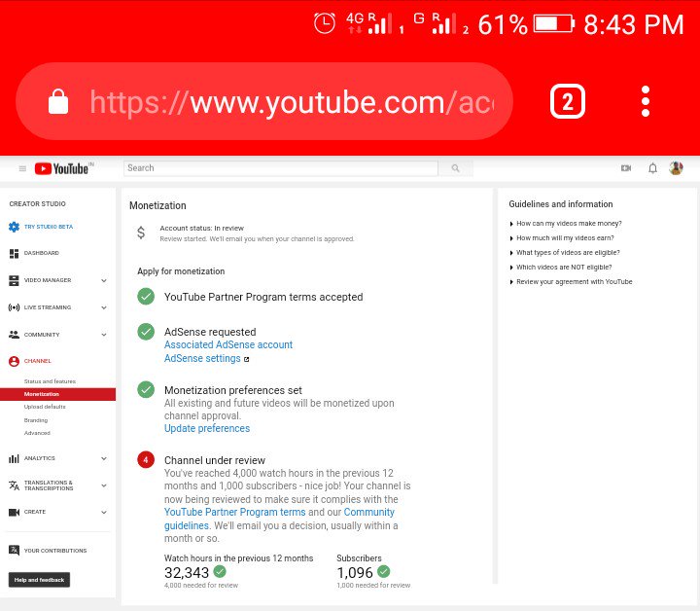
Task: Open the tab switcher showing 2 tabs
Action: click(568, 101)
